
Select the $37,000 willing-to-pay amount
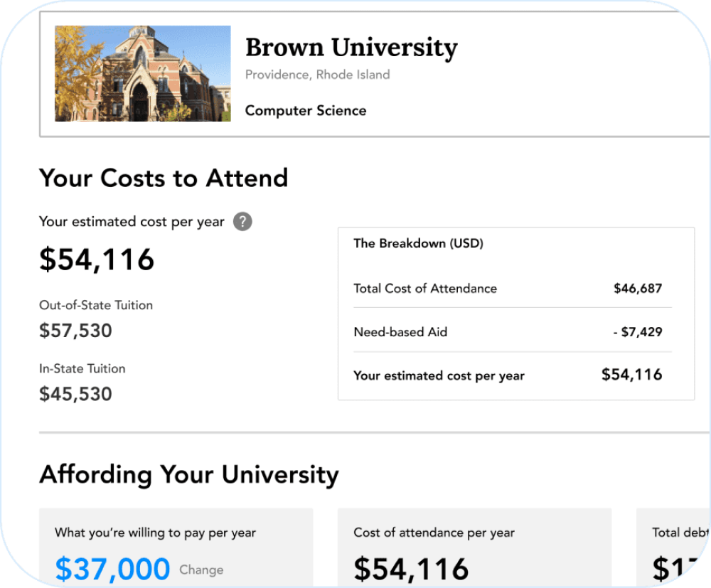tap(112, 569)
